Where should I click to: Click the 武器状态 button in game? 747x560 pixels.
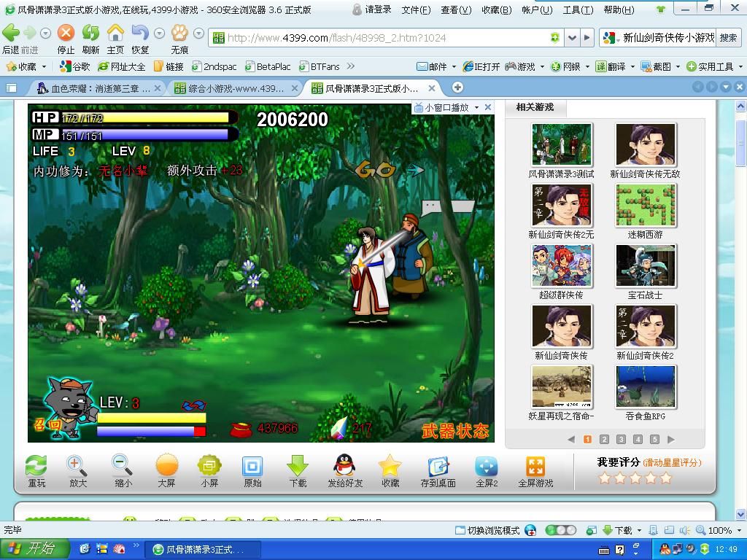455,430
